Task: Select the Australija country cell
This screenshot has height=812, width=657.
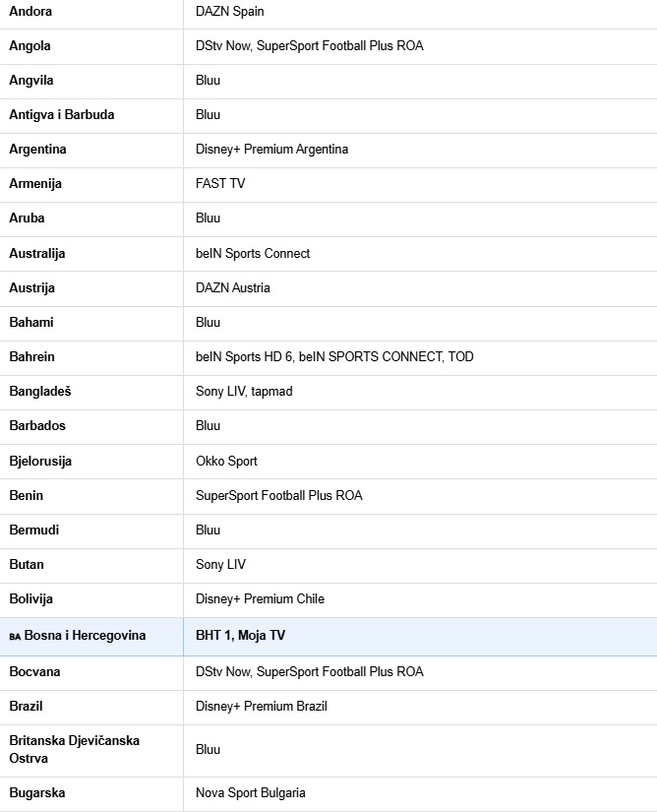Action: 91,254
